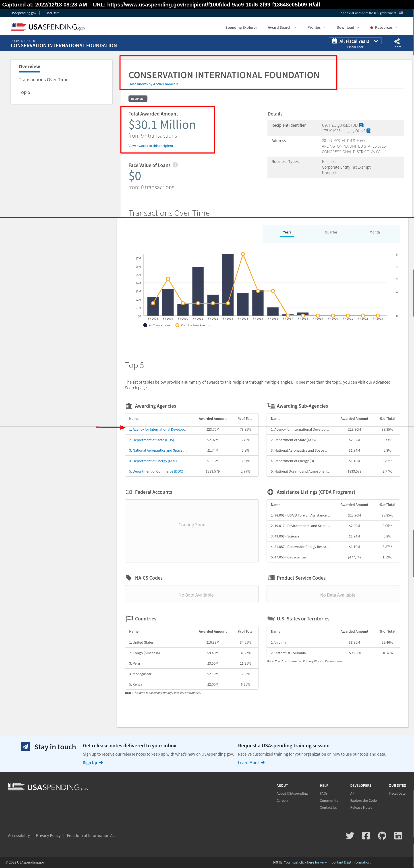Image resolution: width=414 pixels, height=868 pixels.
Task: Click the FY 2011 bar in chart
Action: (x=198, y=291)
